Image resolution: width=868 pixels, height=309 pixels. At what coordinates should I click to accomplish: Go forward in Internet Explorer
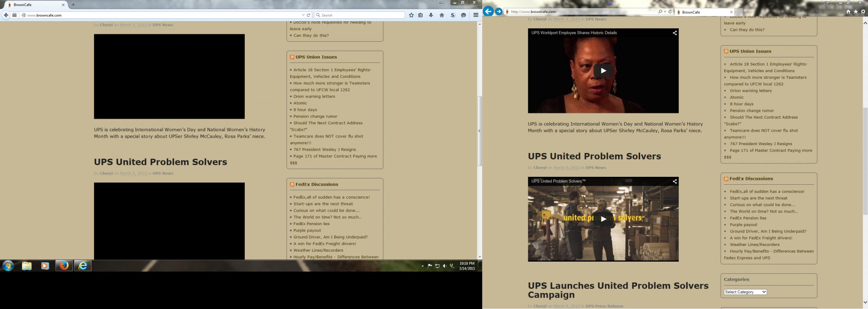[499, 11]
